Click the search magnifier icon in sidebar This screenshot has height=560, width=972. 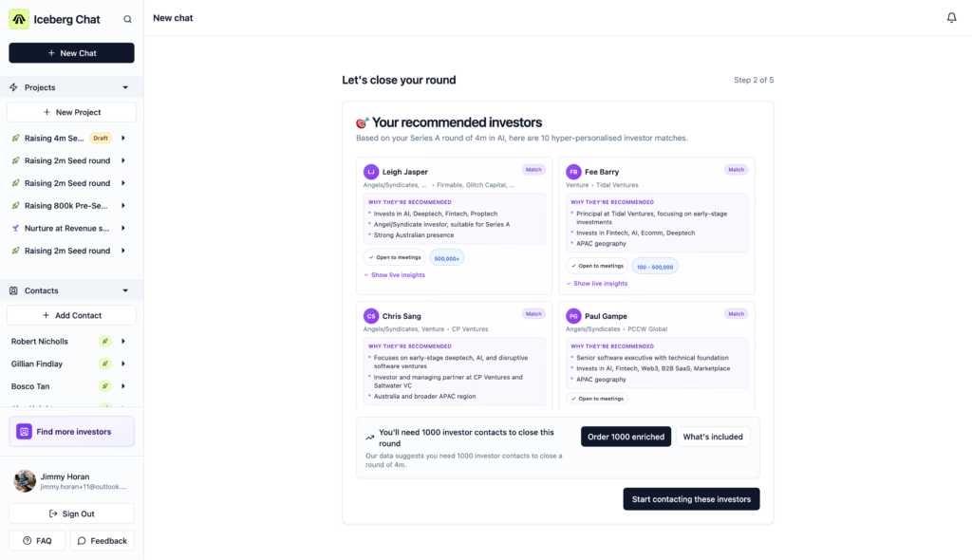pyautogui.click(x=128, y=19)
